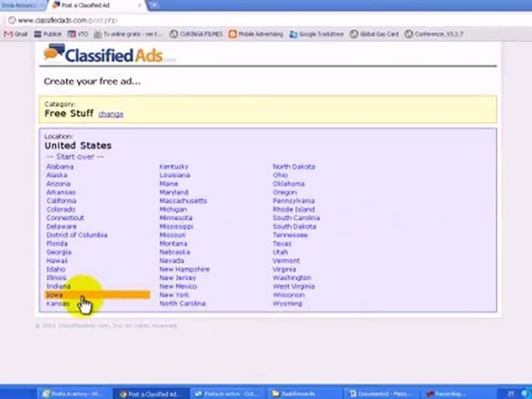
Task: Select Wisconsin as location
Action: click(289, 295)
